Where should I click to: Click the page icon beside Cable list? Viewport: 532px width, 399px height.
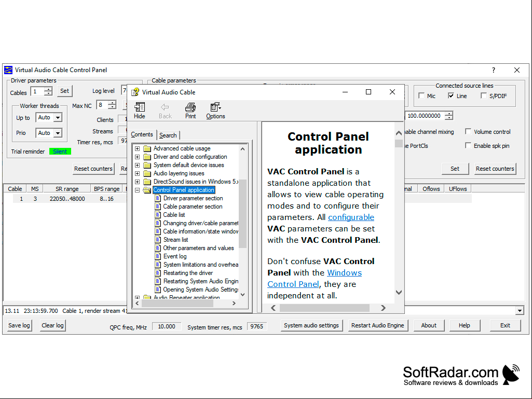point(158,215)
